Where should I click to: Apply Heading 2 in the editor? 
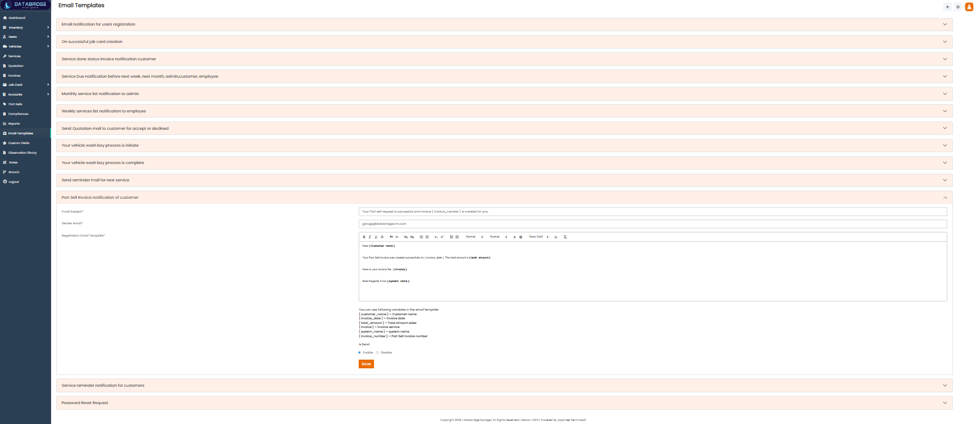(412, 237)
